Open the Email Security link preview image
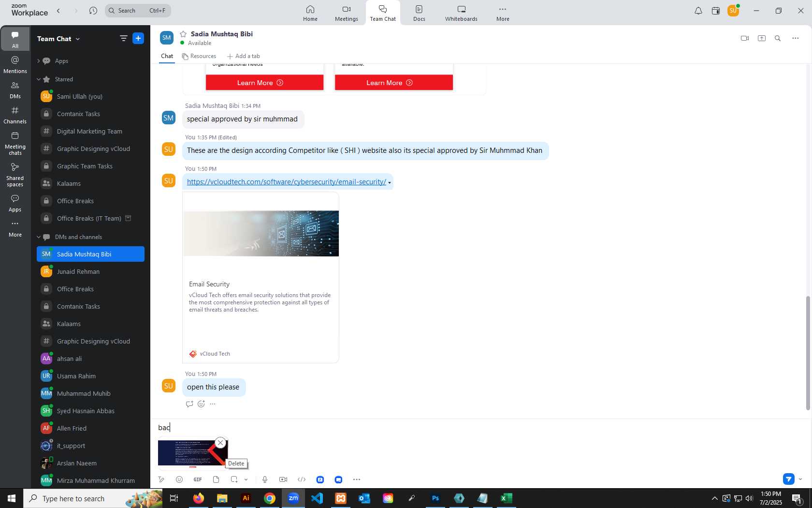 click(261, 234)
